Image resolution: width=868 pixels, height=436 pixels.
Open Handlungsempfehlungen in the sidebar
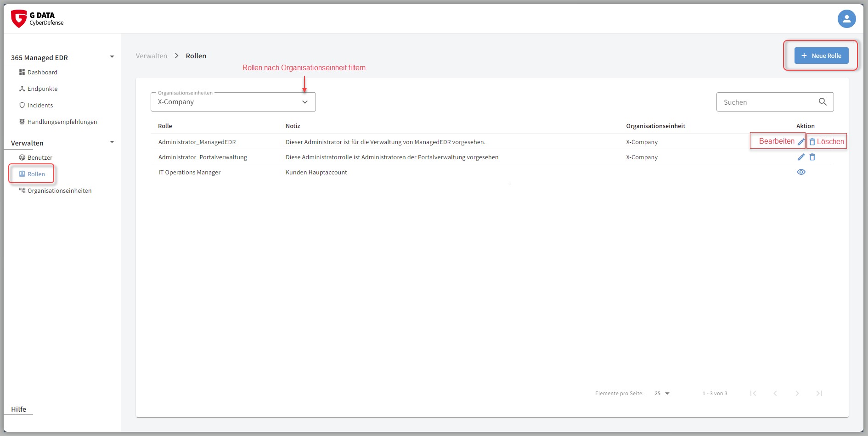pos(58,122)
